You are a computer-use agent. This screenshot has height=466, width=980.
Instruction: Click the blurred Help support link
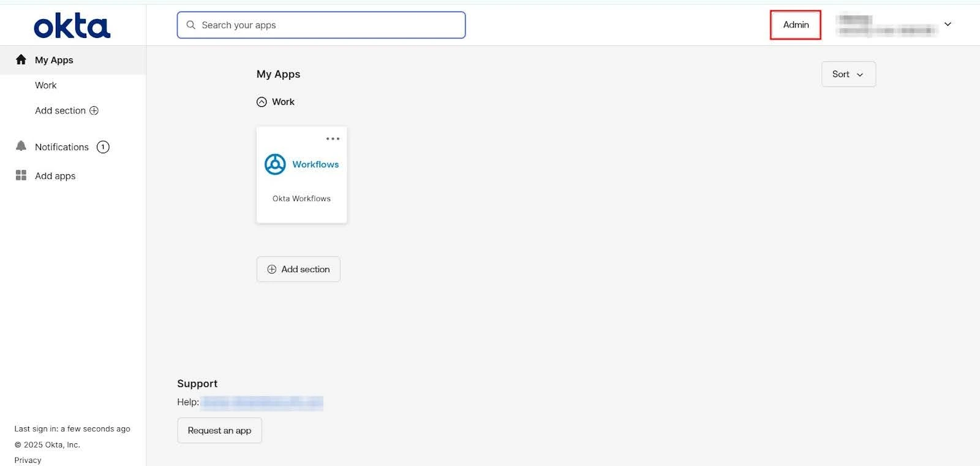click(262, 402)
